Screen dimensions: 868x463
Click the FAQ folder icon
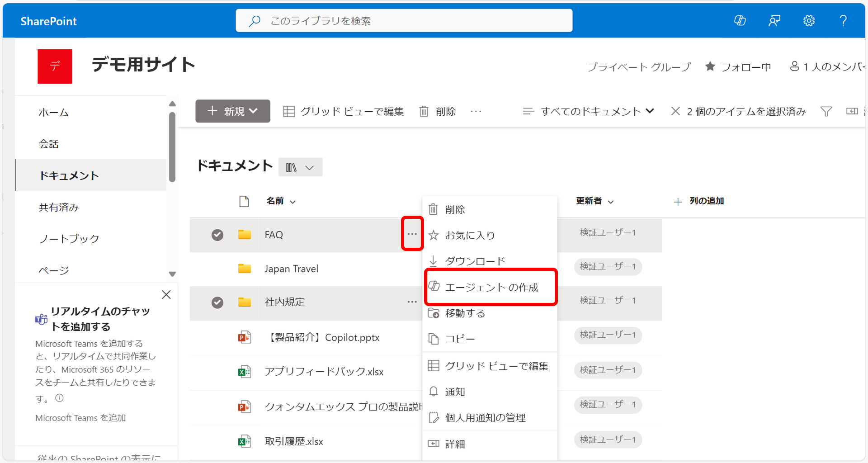coord(245,234)
